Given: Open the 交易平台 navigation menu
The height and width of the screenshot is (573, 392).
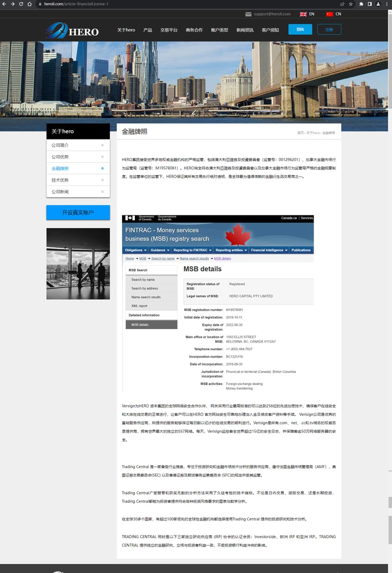Looking at the screenshot, I should click(x=169, y=30).
